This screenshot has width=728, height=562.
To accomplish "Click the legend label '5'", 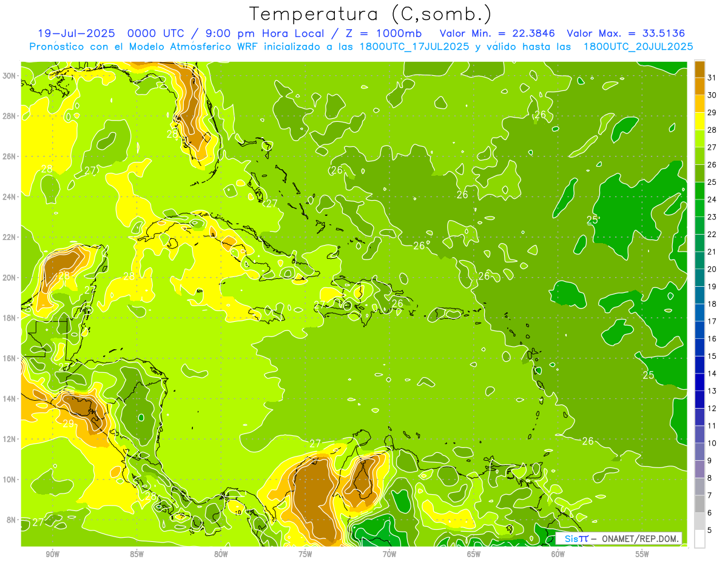I will point(710,530).
